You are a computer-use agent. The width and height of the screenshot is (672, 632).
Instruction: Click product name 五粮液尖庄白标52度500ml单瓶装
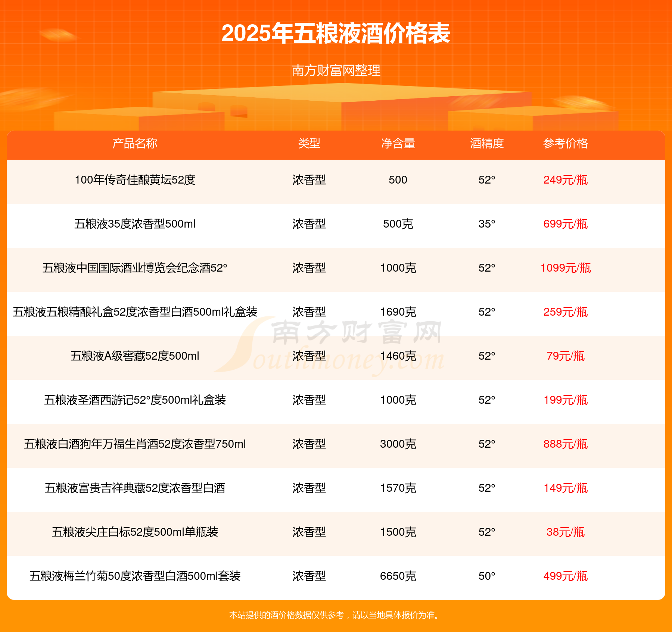pos(135,532)
